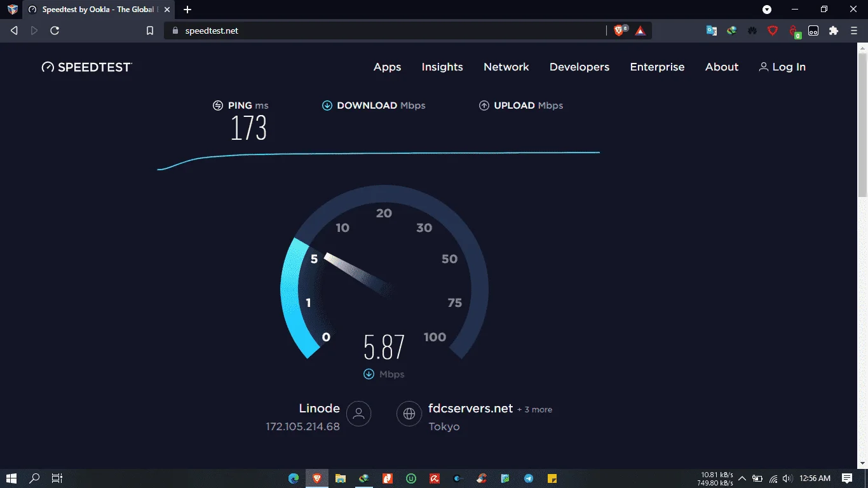Viewport: 868px width, 488px height.
Task: Click the 173 ping value
Action: pyautogui.click(x=248, y=128)
